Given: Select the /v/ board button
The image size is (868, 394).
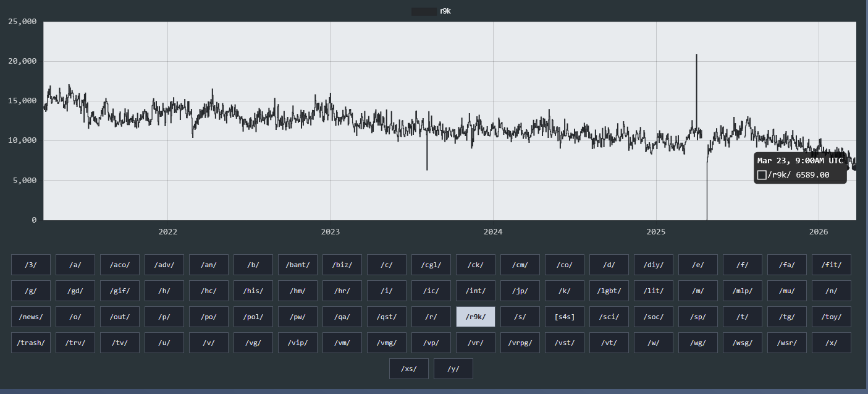Looking at the screenshot, I should click(209, 343).
